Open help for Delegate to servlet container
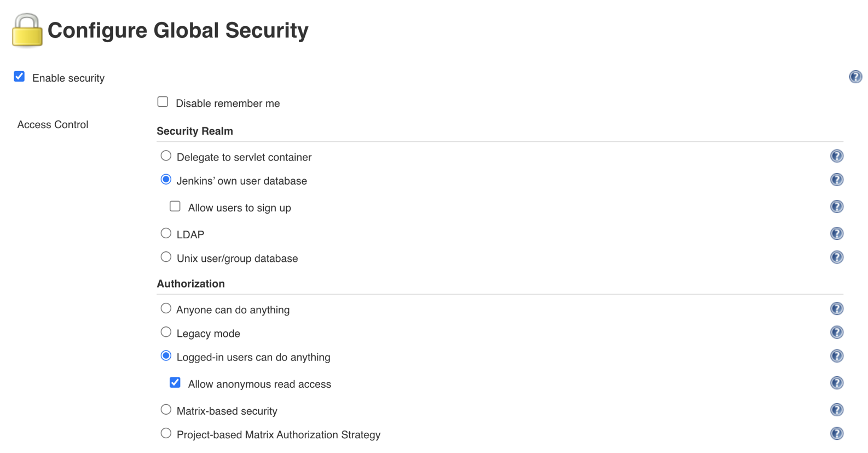Viewport: 868px width, 453px height. (x=836, y=156)
